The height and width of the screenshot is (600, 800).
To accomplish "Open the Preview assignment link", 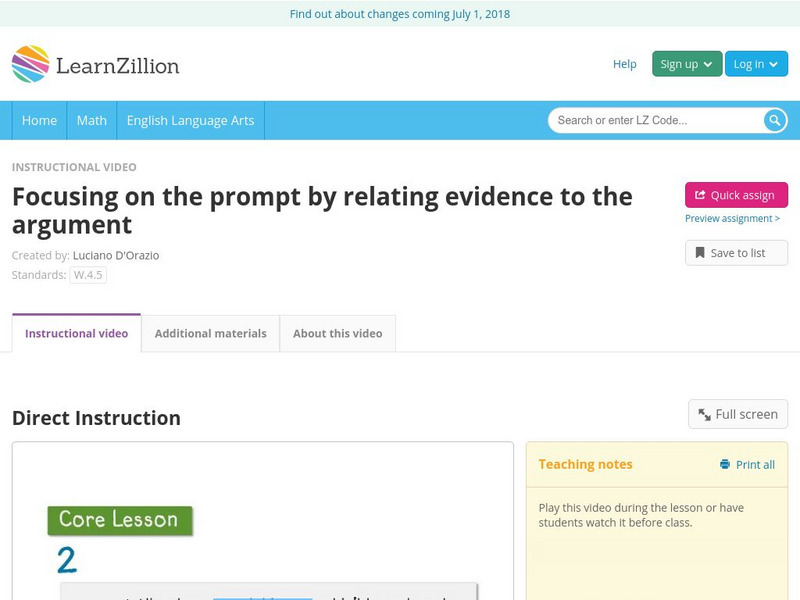I will coord(732,218).
